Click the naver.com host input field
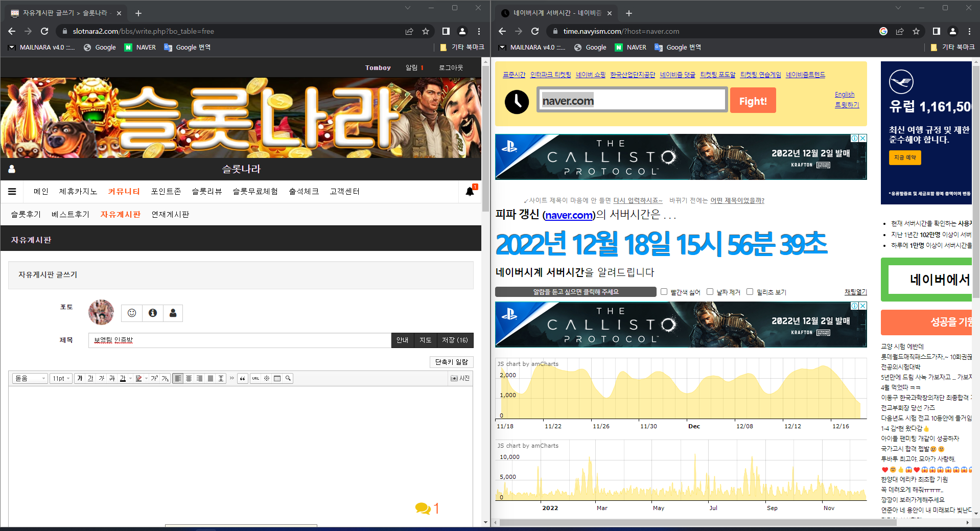The image size is (980, 531). point(632,100)
